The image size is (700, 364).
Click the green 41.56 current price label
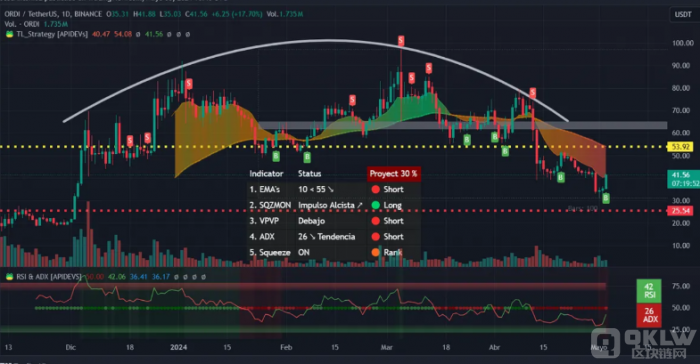680,175
